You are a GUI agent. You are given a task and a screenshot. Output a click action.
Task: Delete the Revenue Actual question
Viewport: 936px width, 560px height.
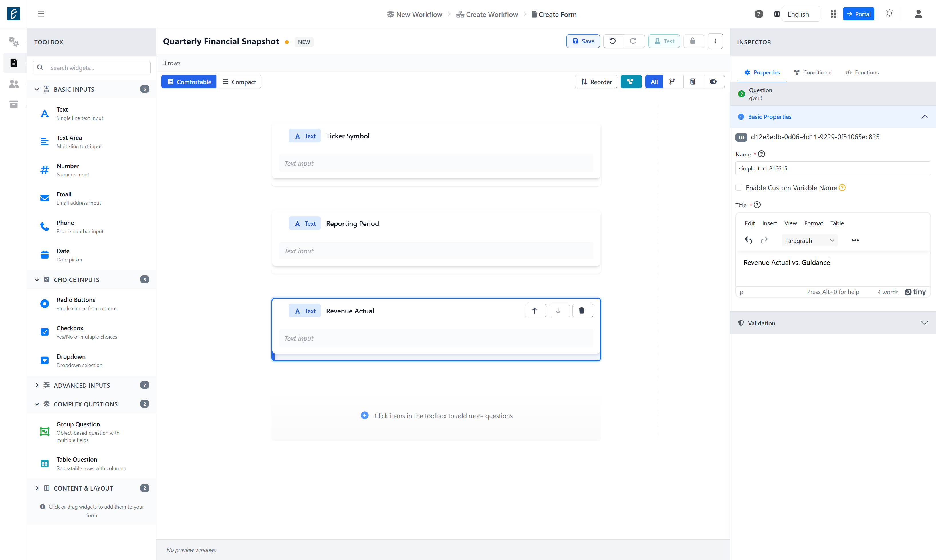click(582, 311)
